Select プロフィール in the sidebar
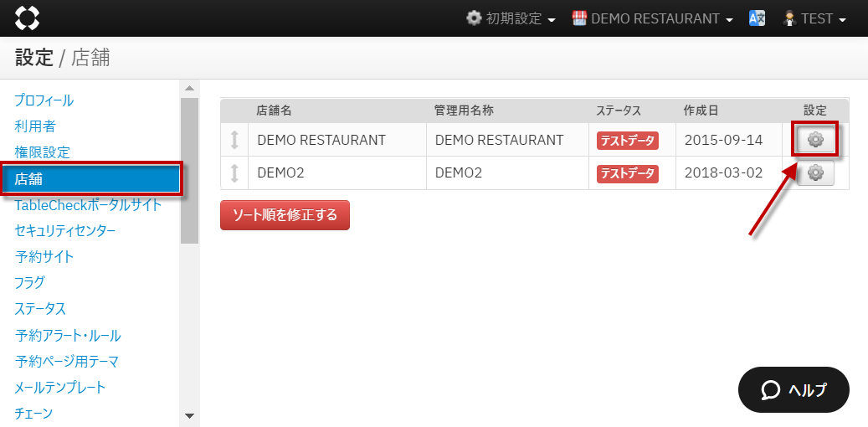This screenshot has height=427, width=868. pyautogui.click(x=44, y=100)
